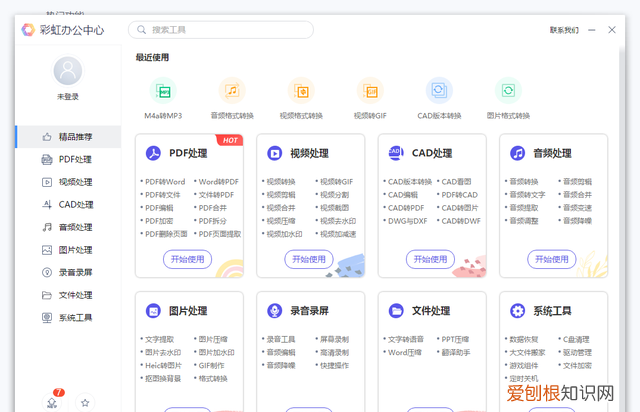
Task: Open the PDF合并 tool
Action: pos(212,208)
